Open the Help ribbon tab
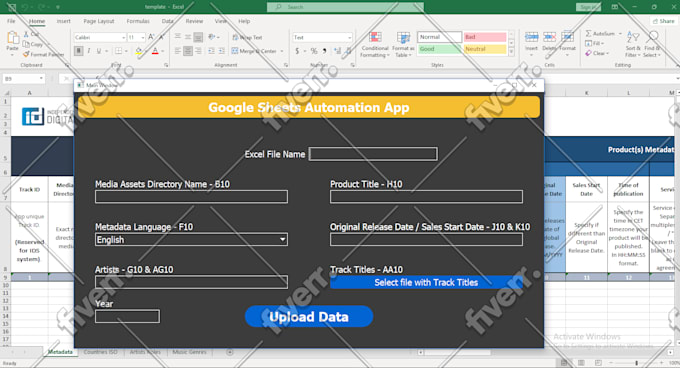 point(244,21)
